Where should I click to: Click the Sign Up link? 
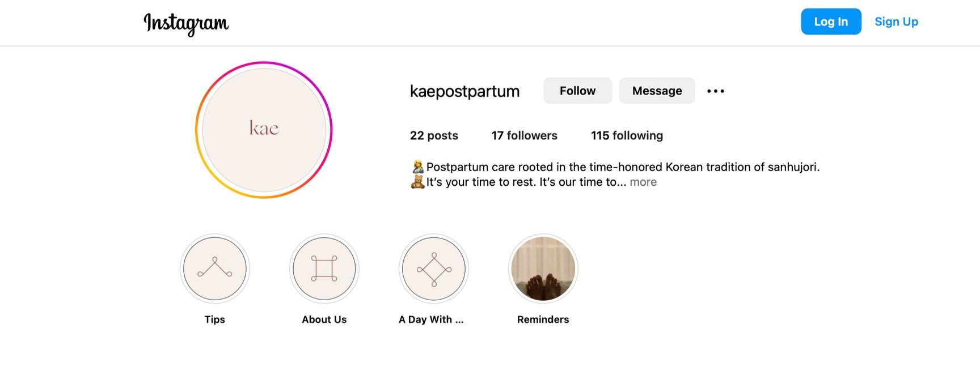pyautogui.click(x=896, y=22)
